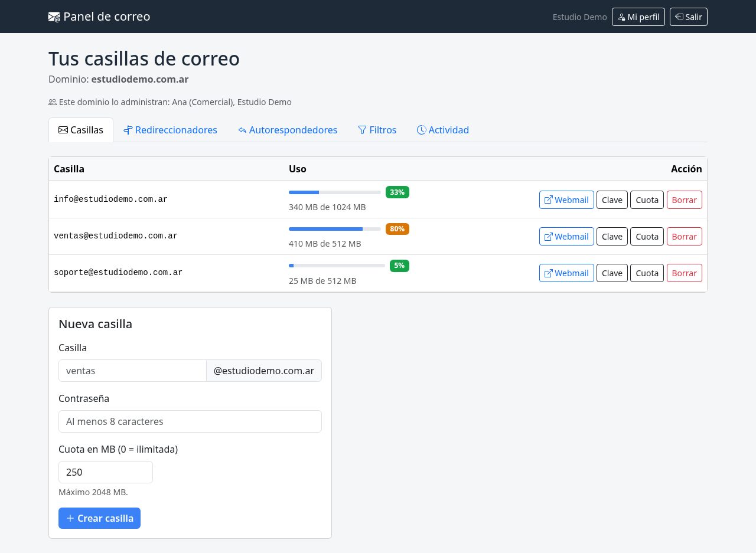Click Borrar for ventas@estudiodemo.com.ar
The height and width of the screenshot is (553, 756).
[x=685, y=237]
